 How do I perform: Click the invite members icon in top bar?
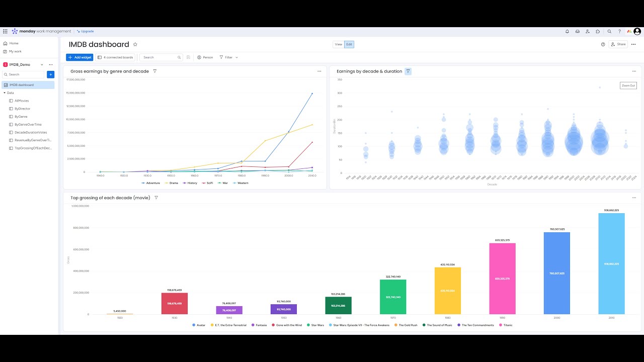click(x=588, y=31)
